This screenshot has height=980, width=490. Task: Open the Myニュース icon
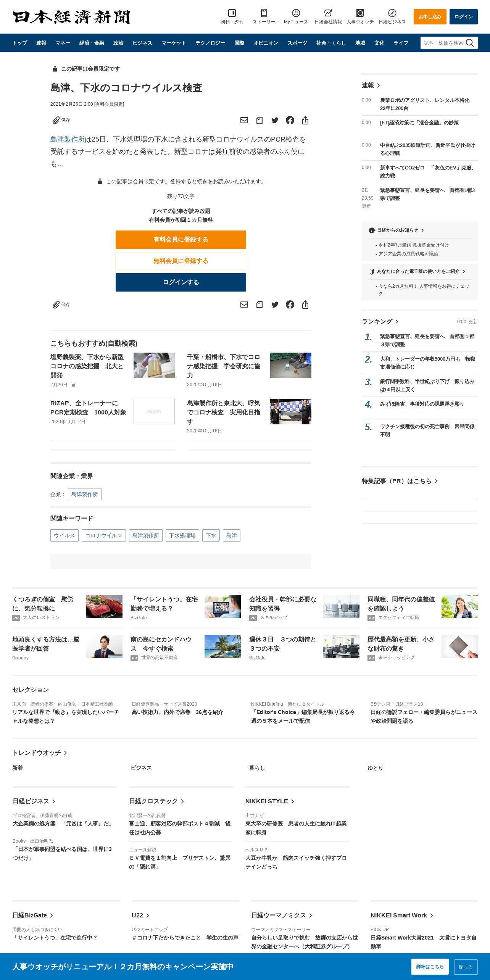click(x=296, y=17)
